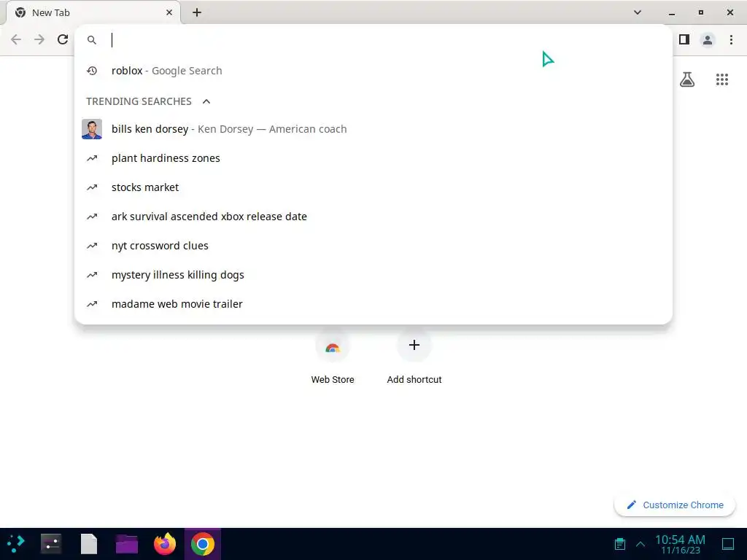Open the Google apps grid
747x560 pixels.
(x=721, y=79)
